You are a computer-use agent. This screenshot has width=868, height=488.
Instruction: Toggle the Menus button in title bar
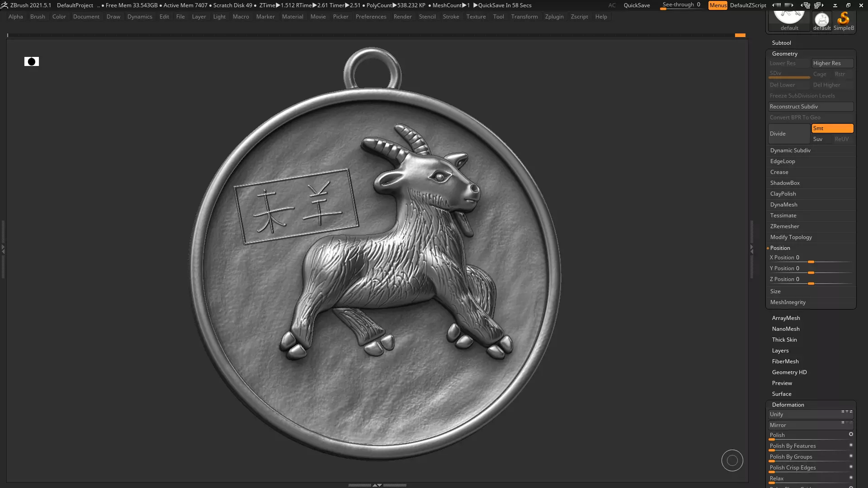click(x=717, y=5)
